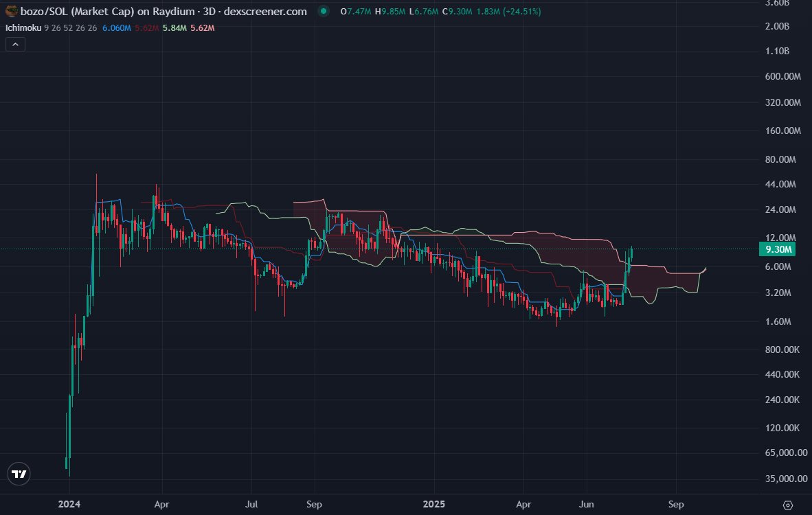
Task: Click the 12.00M price axis label
Action: 780,238
